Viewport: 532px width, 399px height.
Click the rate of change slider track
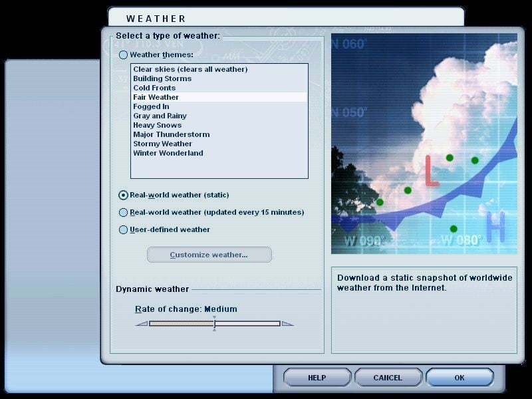coord(246,324)
